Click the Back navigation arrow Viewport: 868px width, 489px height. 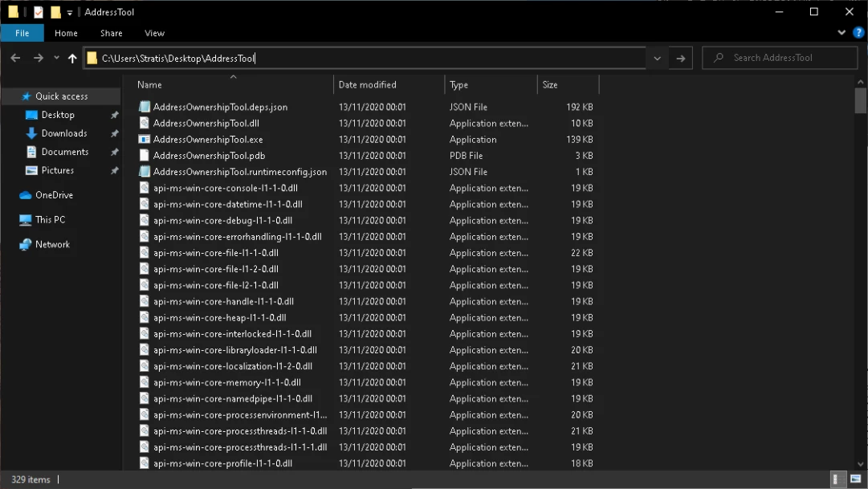pyautogui.click(x=15, y=58)
